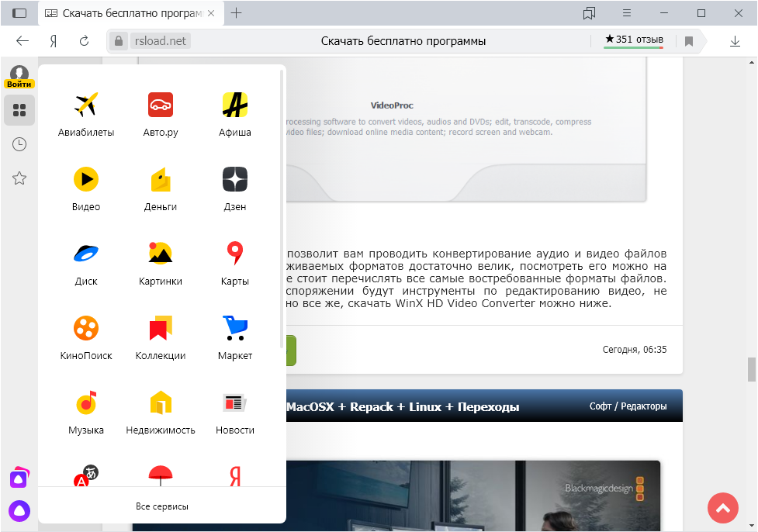Viewport: 758px width, 532px height.
Task: Click Все сервисы at panel bottom
Action: 162,506
